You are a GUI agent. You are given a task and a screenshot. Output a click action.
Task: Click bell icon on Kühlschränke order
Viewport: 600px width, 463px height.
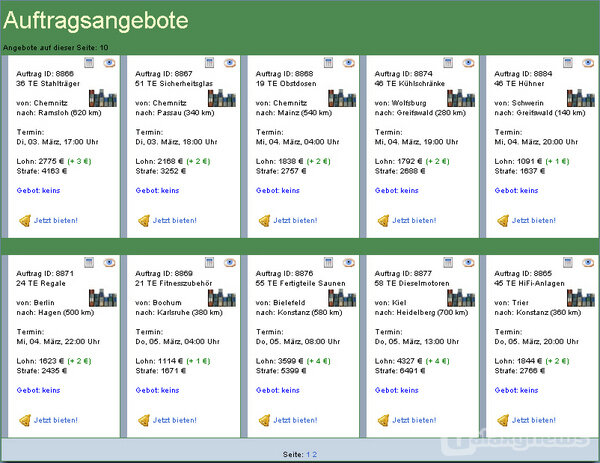[383, 221]
